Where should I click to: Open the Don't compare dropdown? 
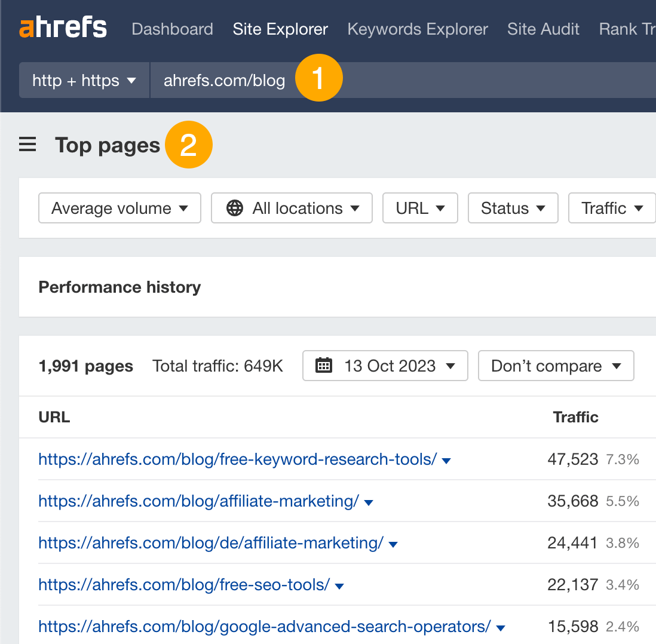tap(555, 365)
